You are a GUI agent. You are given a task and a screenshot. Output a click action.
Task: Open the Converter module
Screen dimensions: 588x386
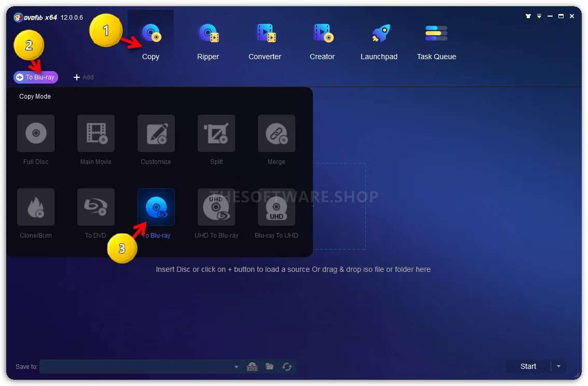(265, 41)
